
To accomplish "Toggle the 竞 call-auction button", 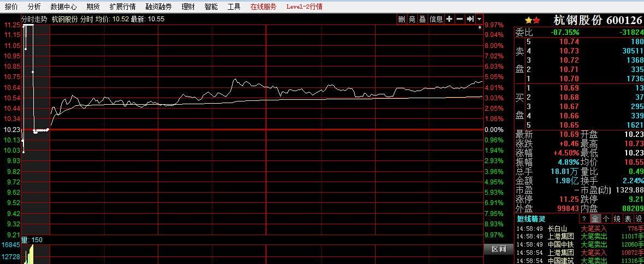I will click(x=412, y=19).
